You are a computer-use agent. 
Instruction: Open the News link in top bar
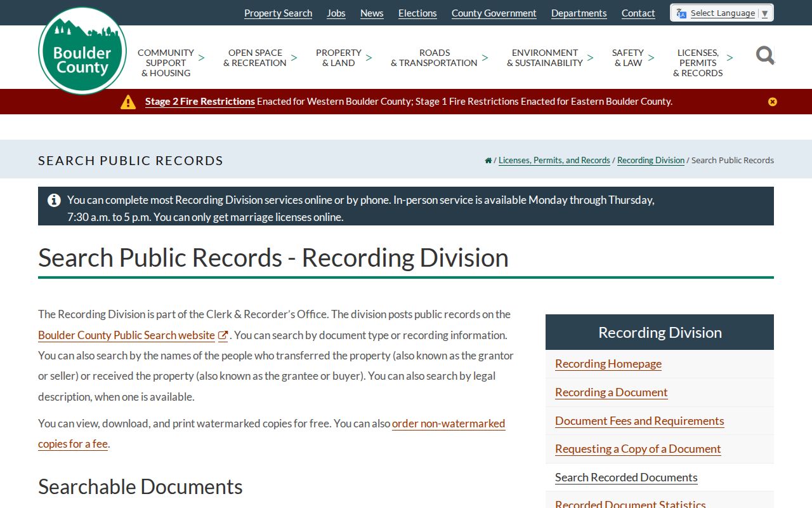tap(372, 13)
